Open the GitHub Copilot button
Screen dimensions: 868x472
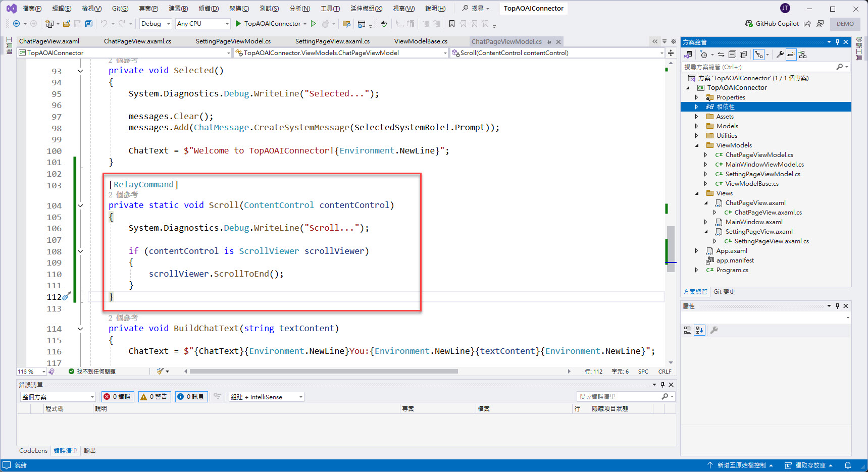[772, 24]
